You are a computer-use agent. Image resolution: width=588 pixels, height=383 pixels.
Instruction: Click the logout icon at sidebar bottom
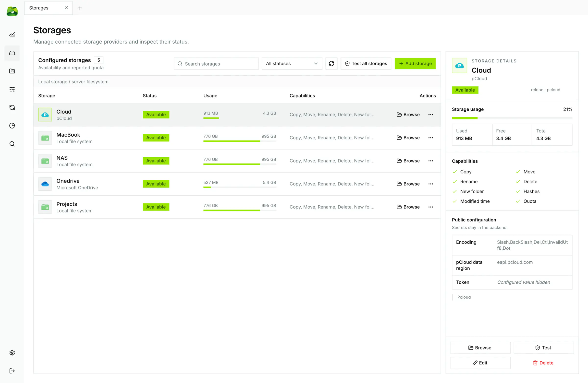click(12, 371)
